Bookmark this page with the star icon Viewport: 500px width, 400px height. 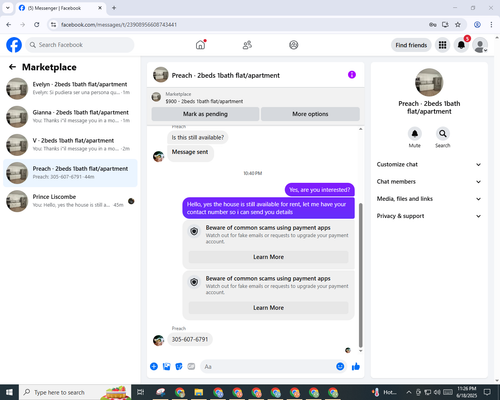tap(458, 25)
